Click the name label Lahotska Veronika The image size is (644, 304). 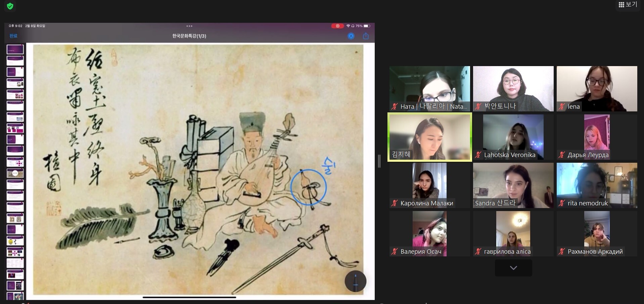(x=510, y=155)
